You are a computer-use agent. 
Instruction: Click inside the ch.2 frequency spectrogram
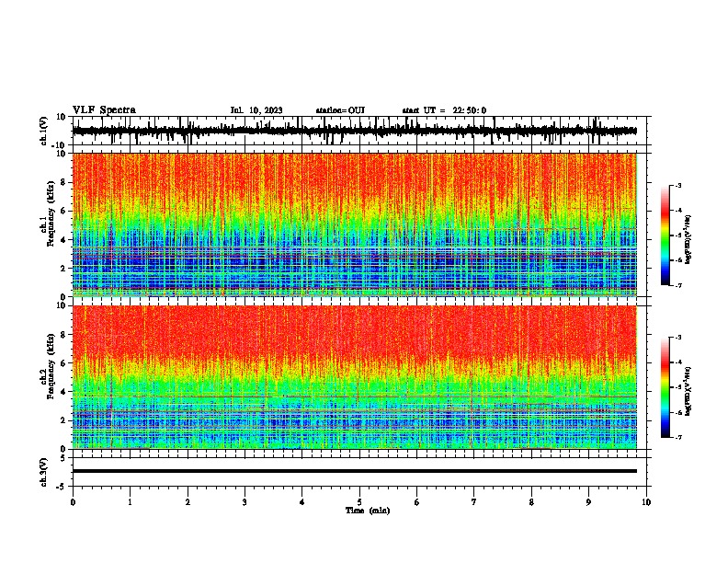(x=354, y=377)
